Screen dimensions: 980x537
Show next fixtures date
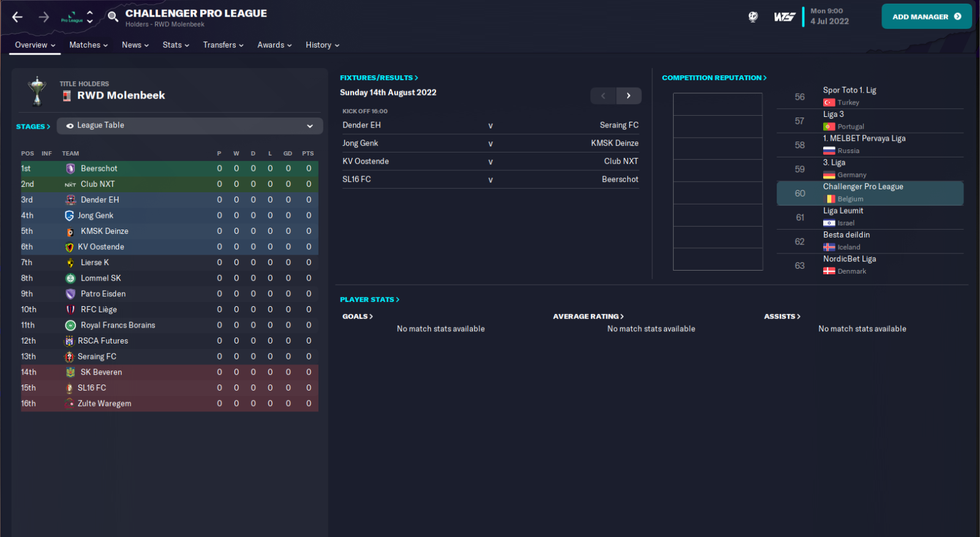(629, 96)
